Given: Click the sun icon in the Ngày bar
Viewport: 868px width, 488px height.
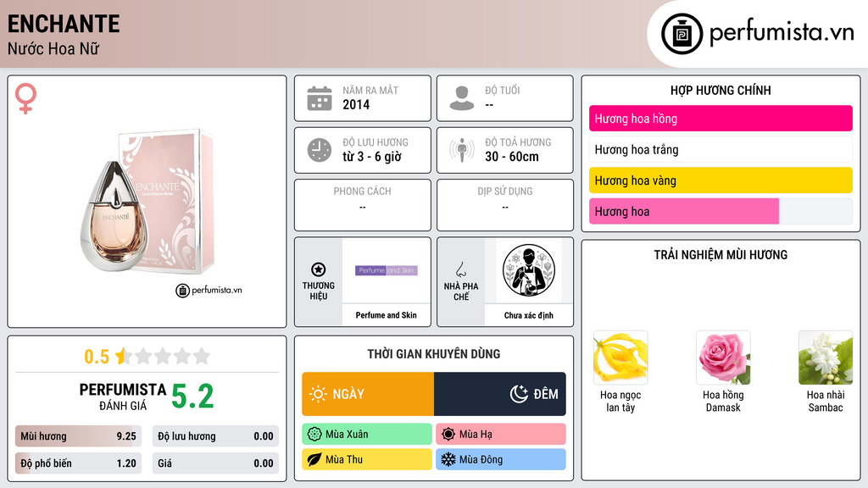Looking at the screenshot, I should point(318,394).
